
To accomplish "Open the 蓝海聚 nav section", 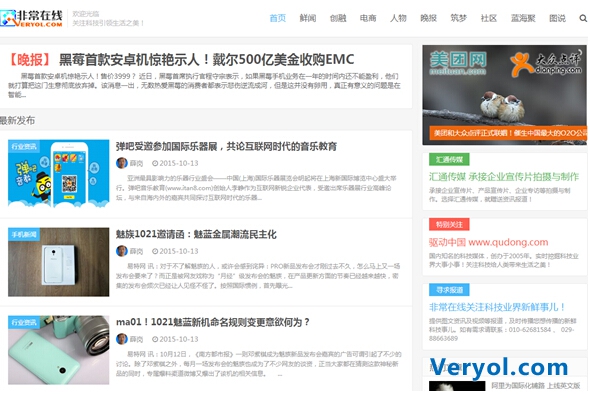I will coord(523,18).
